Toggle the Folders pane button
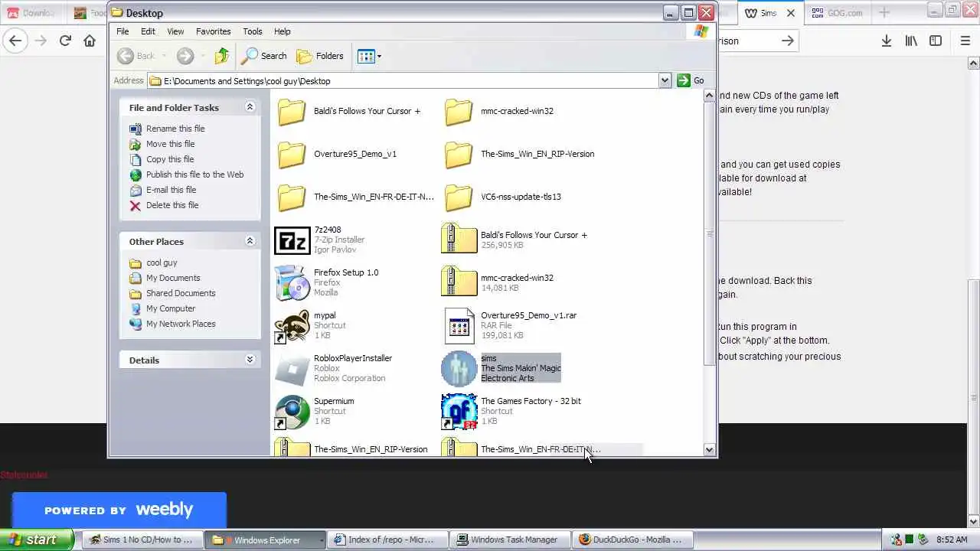Screen dimensions: 980x551 point(320,56)
